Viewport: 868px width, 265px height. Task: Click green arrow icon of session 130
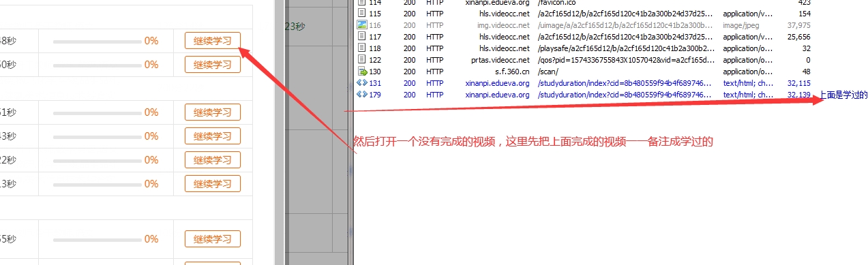coord(361,72)
